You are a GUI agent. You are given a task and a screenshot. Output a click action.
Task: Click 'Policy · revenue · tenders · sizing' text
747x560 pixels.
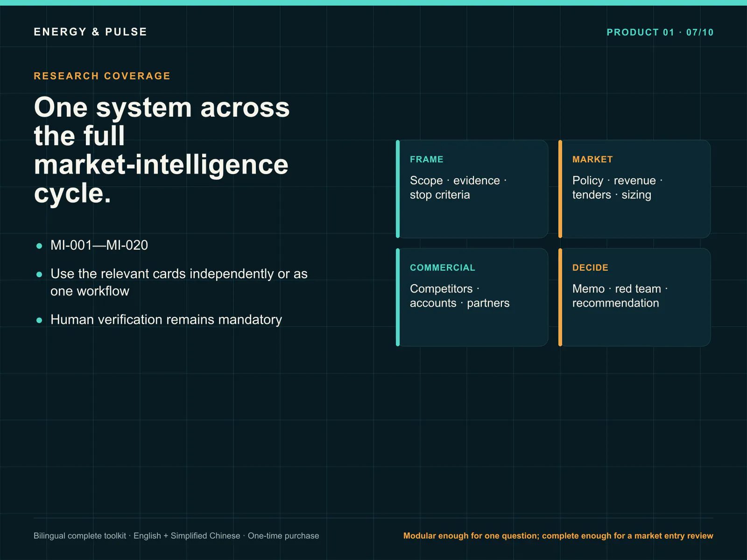618,188
